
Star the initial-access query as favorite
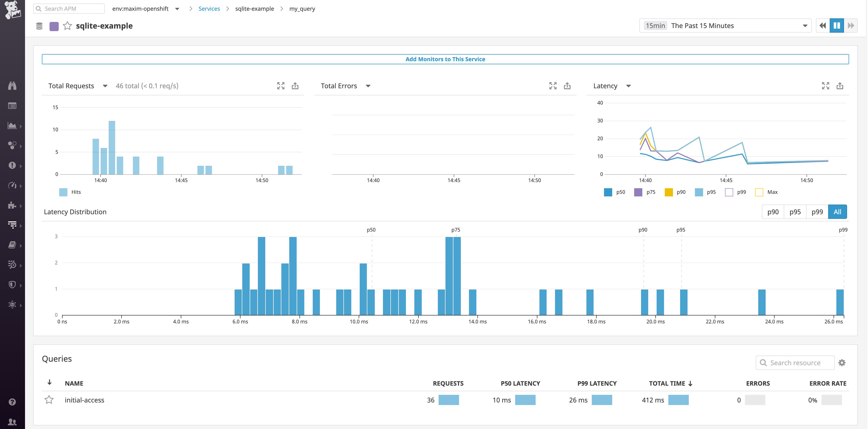tap(50, 400)
